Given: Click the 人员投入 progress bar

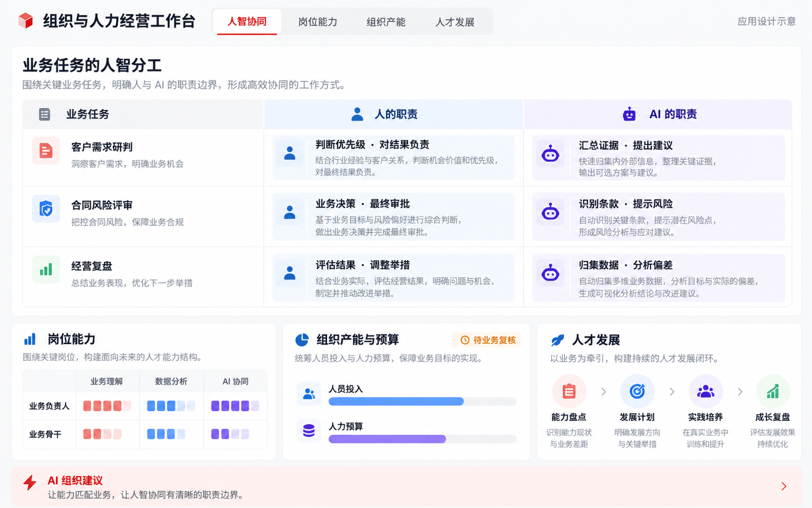Looking at the screenshot, I should (422, 401).
